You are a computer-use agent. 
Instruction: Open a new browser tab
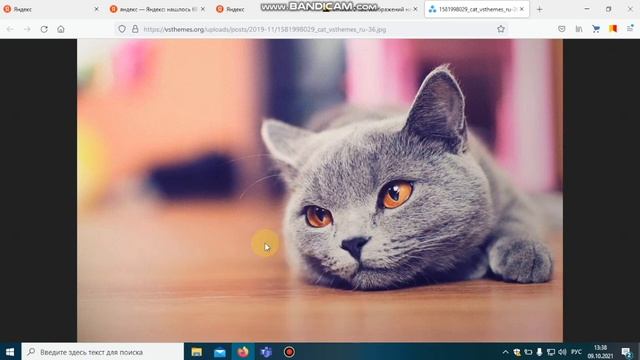[x=540, y=9]
